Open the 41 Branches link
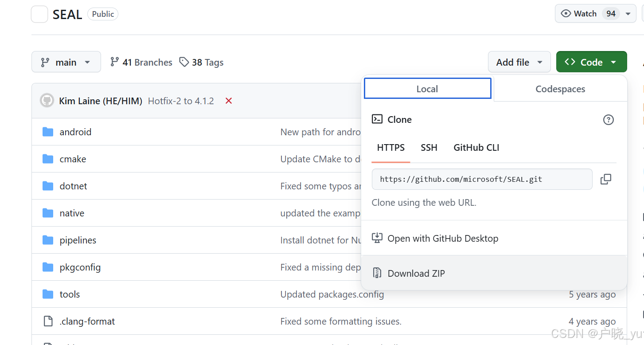The height and width of the screenshot is (345, 644). (141, 62)
